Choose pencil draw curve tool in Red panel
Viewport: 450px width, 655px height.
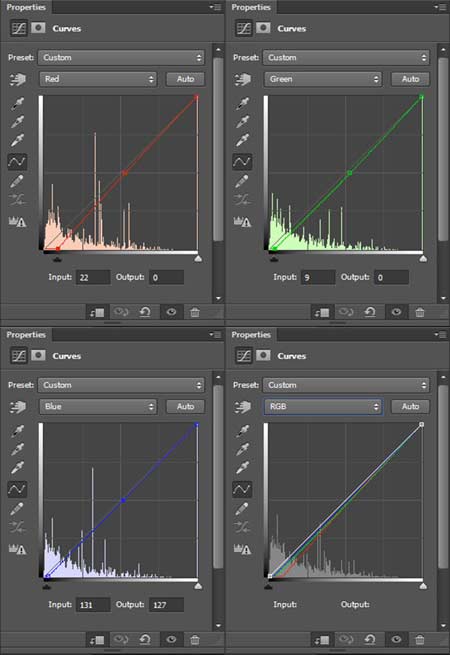[17, 181]
